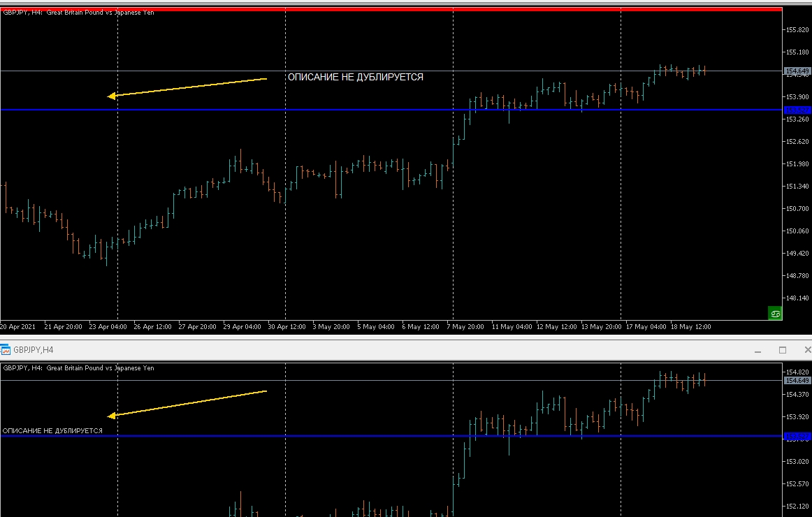The image size is (812, 517).
Task: Close the lower GBPJPY,H4 chart window
Action: (807, 350)
